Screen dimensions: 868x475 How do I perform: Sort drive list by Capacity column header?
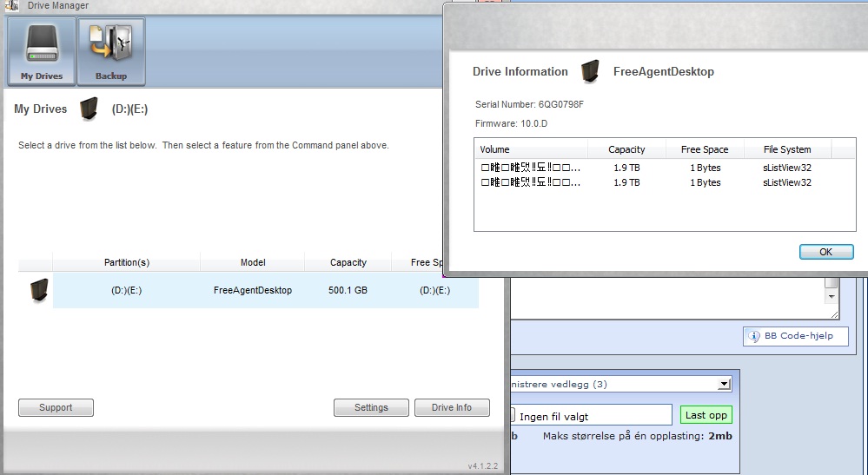pyautogui.click(x=348, y=262)
